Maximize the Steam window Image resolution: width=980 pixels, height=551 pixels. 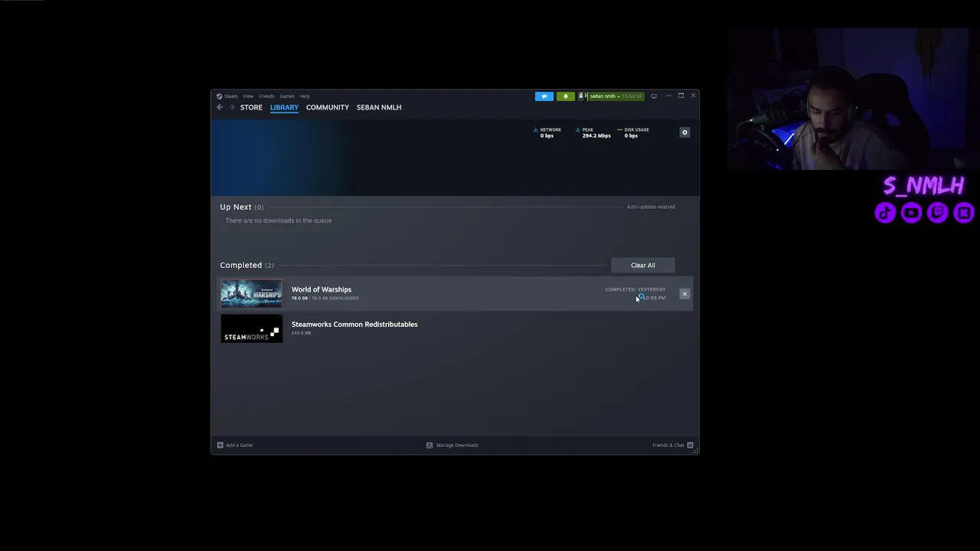pyautogui.click(x=681, y=96)
